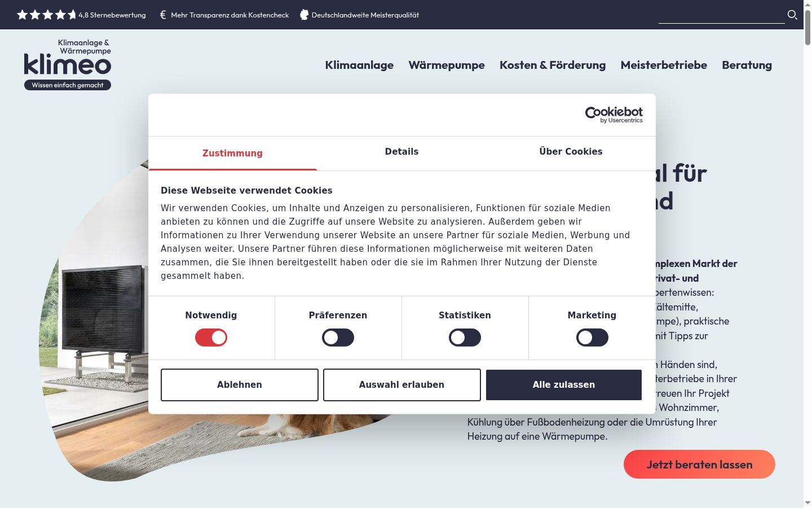Click the Diese Webseite verwendet Cookies heading
The image size is (812, 508).
[246, 191]
